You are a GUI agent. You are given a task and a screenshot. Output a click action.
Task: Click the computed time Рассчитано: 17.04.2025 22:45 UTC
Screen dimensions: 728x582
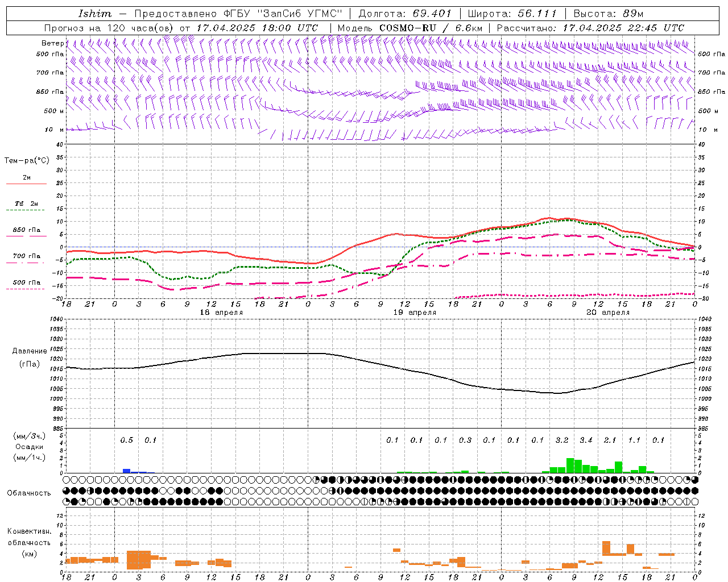pyautogui.click(x=590, y=28)
